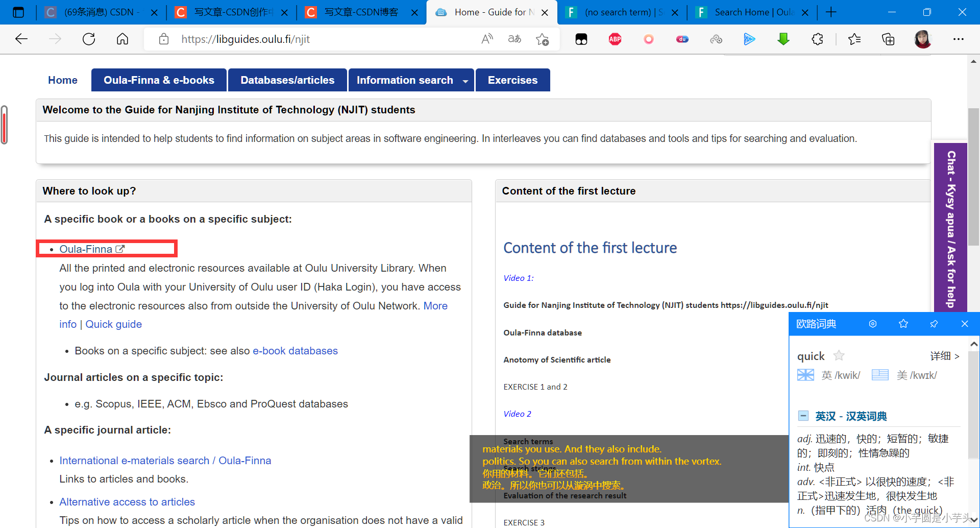Open the tab actions menu icon

[x=18, y=12]
